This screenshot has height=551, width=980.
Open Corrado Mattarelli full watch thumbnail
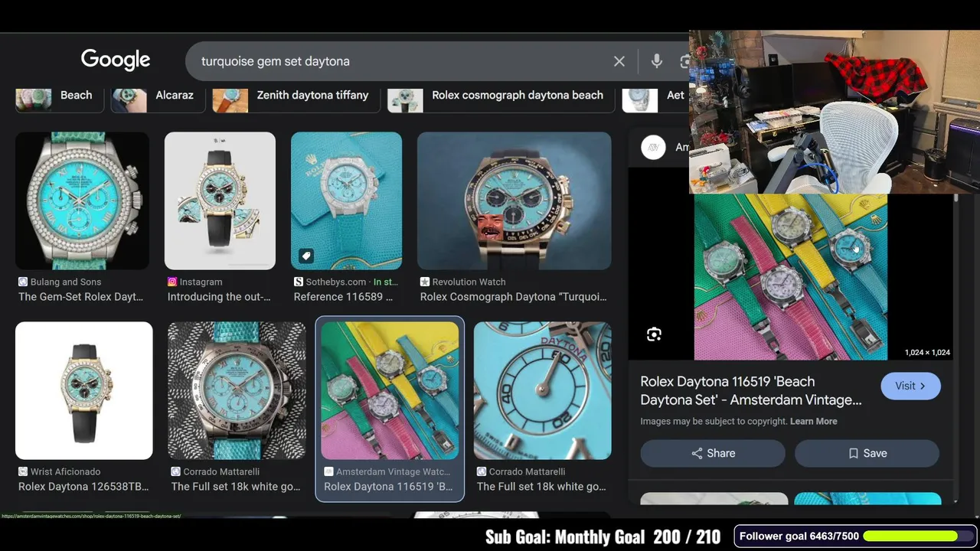click(237, 390)
